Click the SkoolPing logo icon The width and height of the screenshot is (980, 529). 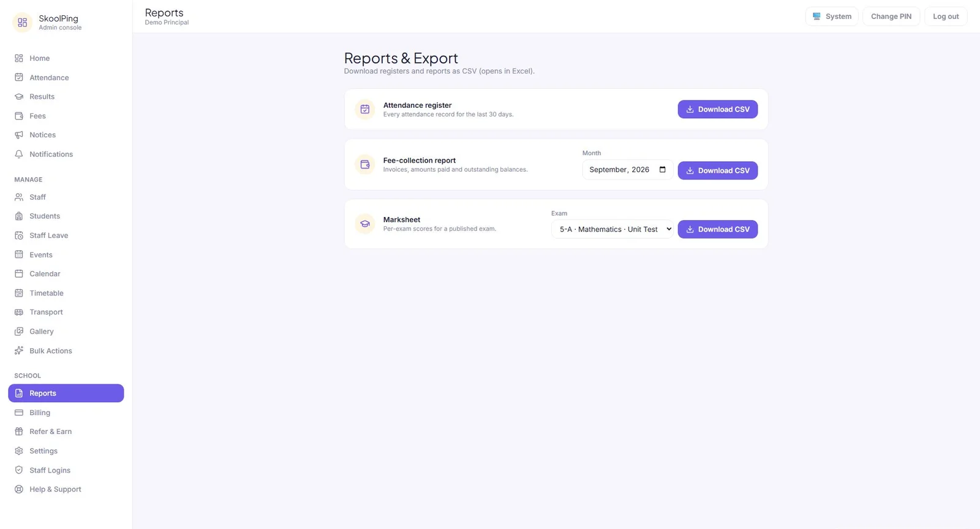[x=22, y=23]
